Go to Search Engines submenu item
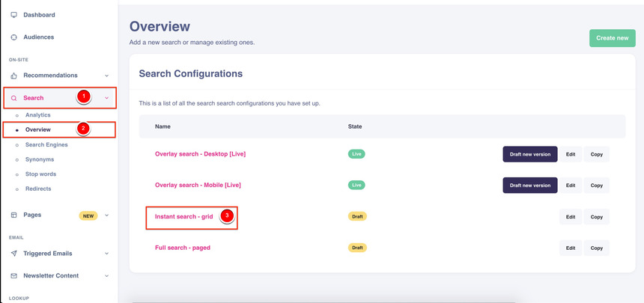 (46, 145)
